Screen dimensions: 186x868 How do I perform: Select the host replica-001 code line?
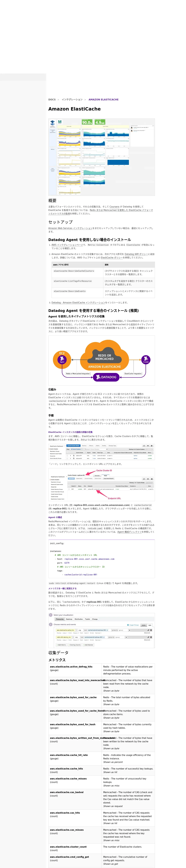point(84,559)
